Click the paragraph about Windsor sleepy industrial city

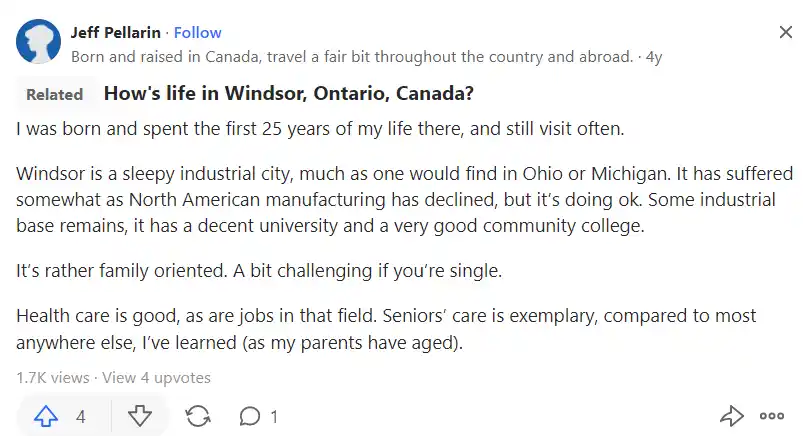(x=405, y=199)
